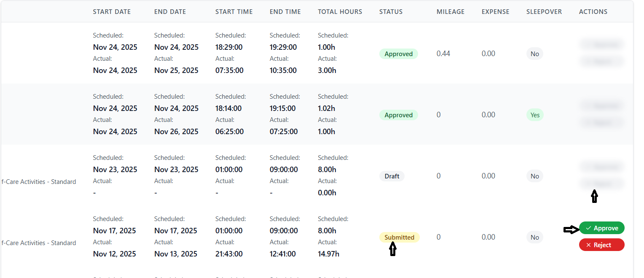Click the disabled Approve button in the 0.44 mileage row
Viewport: 644px width, 278px height.
[601, 44]
